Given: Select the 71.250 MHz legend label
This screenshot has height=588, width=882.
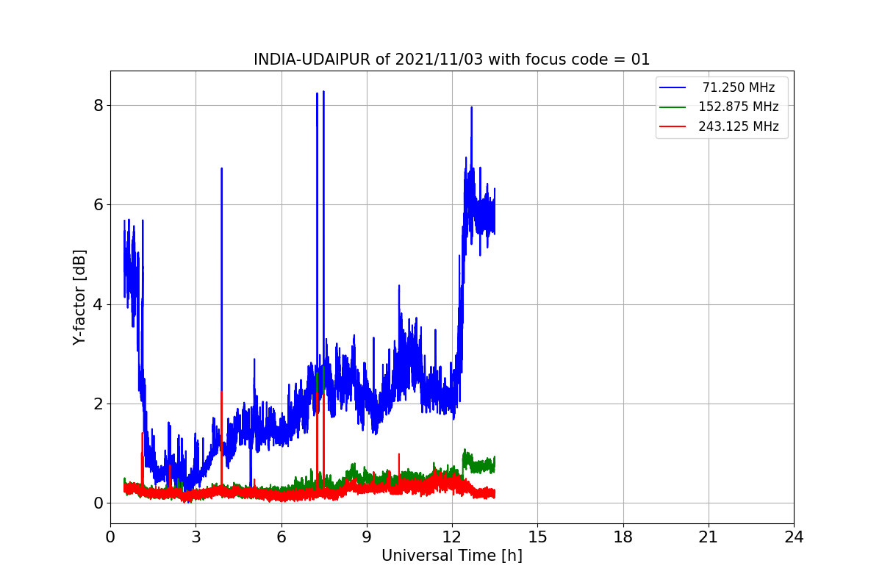Looking at the screenshot, I should click(x=739, y=87).
